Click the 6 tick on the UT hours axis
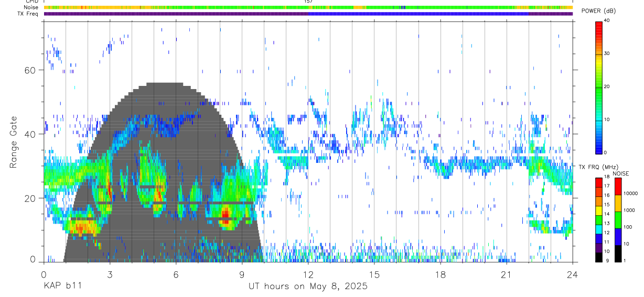This screenshot has width=644, height=297. click(176, 274)
